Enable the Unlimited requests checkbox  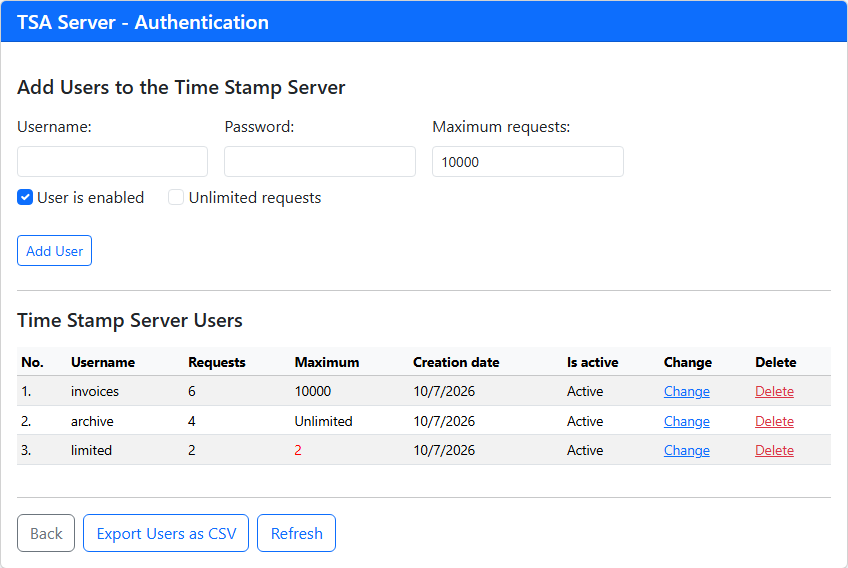click(176, 197)
